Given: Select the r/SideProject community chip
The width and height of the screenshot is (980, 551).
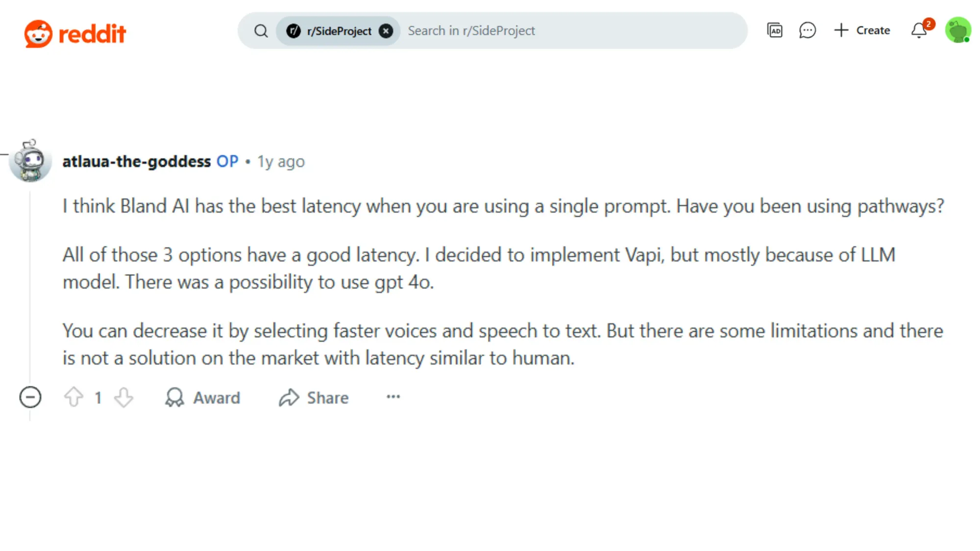Looking at the screenshot, I should click(333, 31).
